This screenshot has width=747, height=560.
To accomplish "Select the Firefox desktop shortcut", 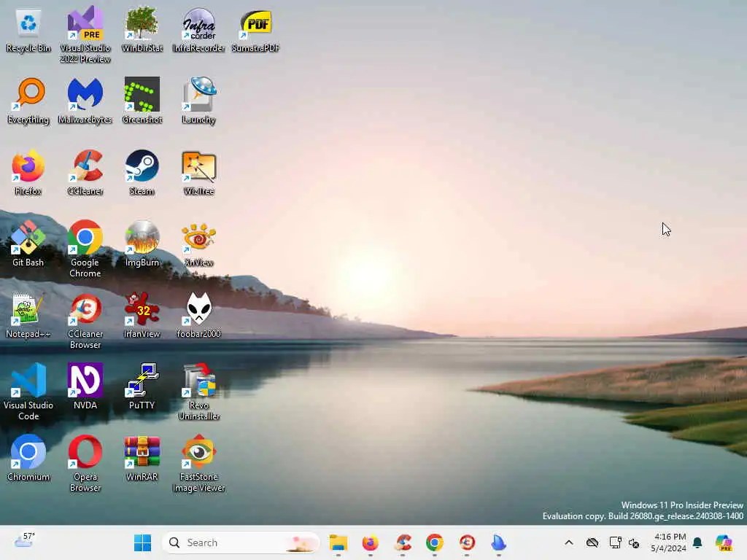I will 28,172.
